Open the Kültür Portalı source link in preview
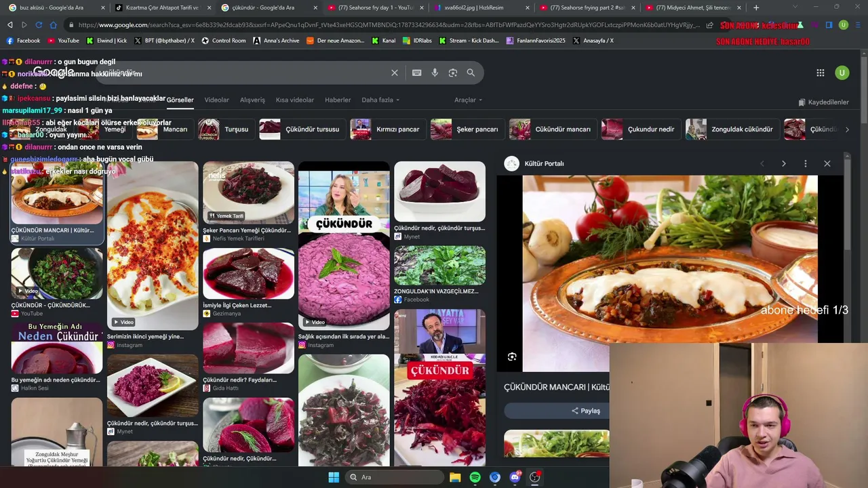The width and height of the screenshot is (868, 488). [x=534, y=163]
